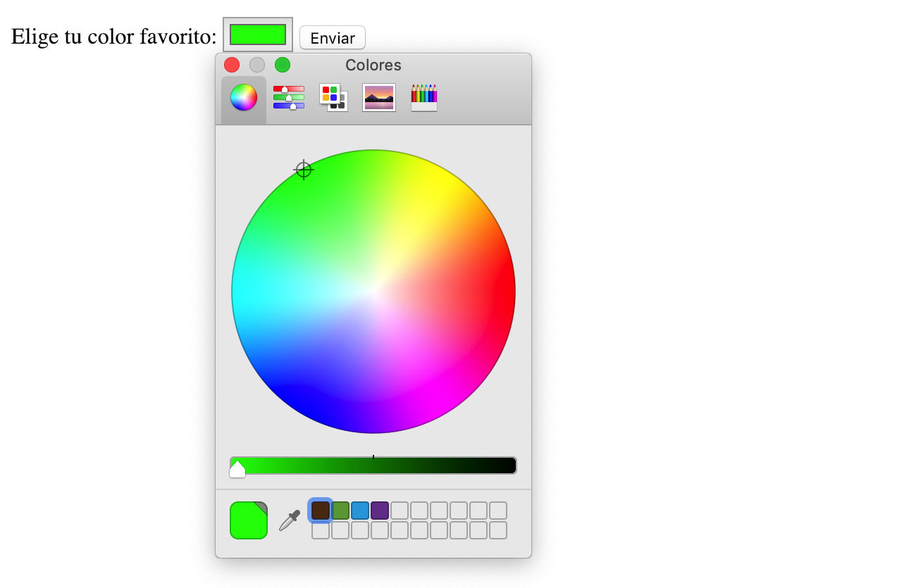Click the crosshair marker on the color wheel
The image size is (916, 588).
[x=303, y=170]
